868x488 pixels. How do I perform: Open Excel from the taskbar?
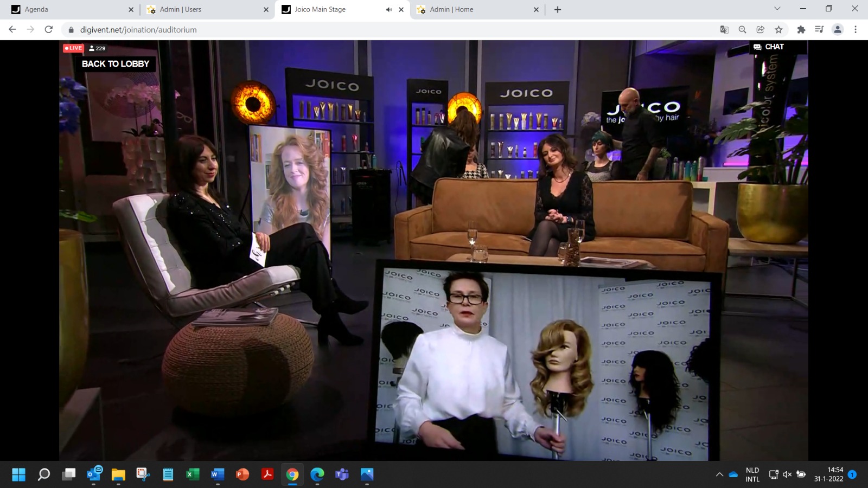(193, 474)
